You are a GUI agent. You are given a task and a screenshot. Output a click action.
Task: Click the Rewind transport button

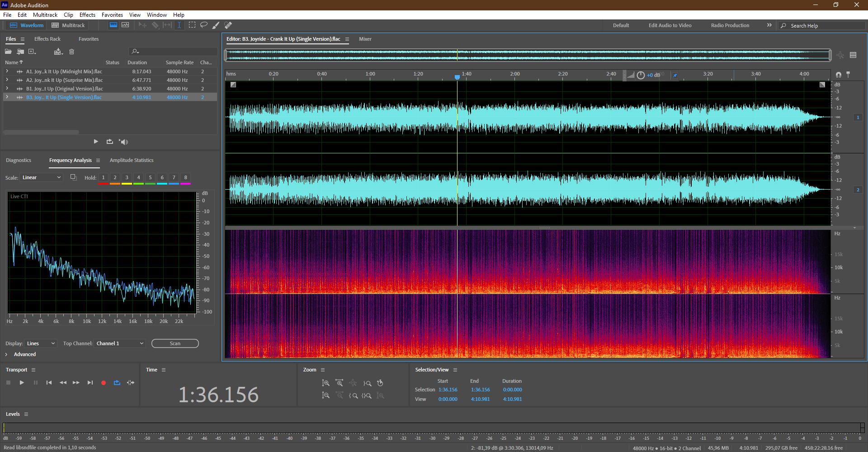pyautogui.click(x=63, y=383)
